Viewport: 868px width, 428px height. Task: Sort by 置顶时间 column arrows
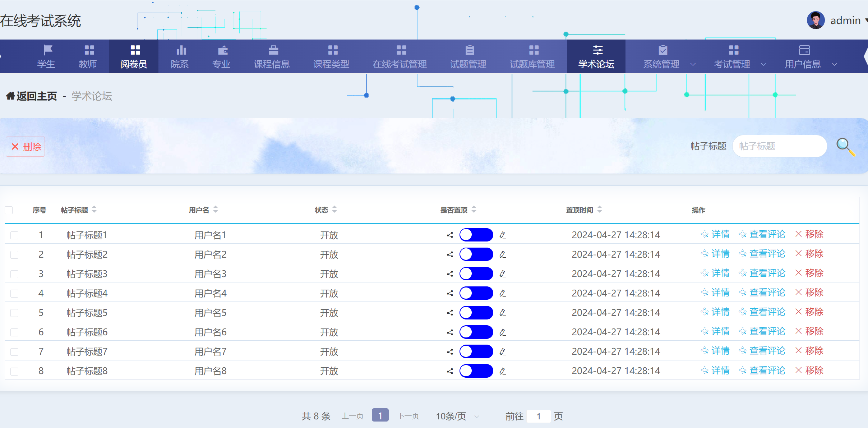coord(599,210)
